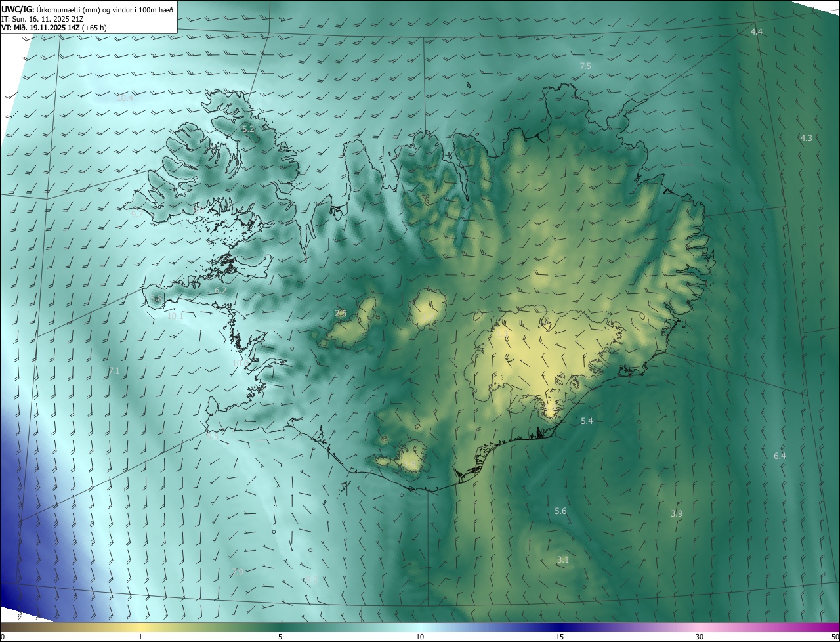Pick the magenta end of the color scale

pos(824,628)
